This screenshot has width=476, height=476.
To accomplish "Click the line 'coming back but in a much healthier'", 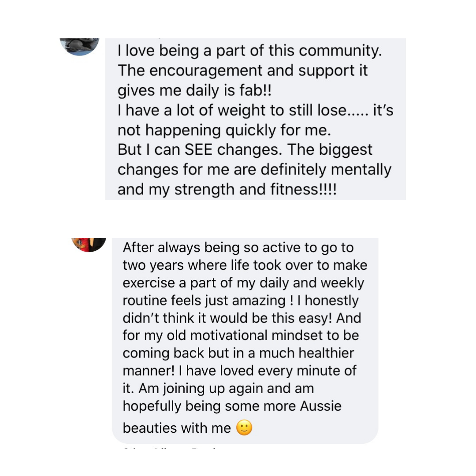I will [238, 353].
